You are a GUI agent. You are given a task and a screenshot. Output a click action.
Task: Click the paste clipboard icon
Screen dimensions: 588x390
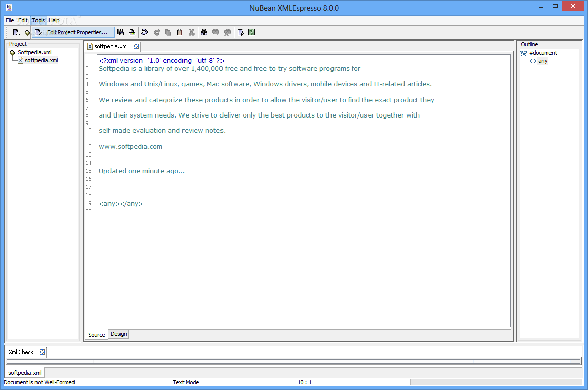pos(179,32)
